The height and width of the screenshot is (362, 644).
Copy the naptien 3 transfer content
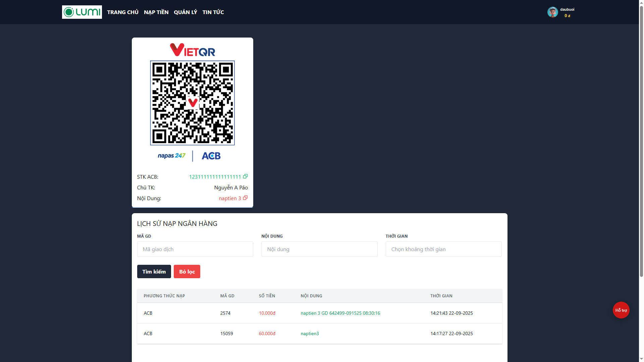point(245,198)
